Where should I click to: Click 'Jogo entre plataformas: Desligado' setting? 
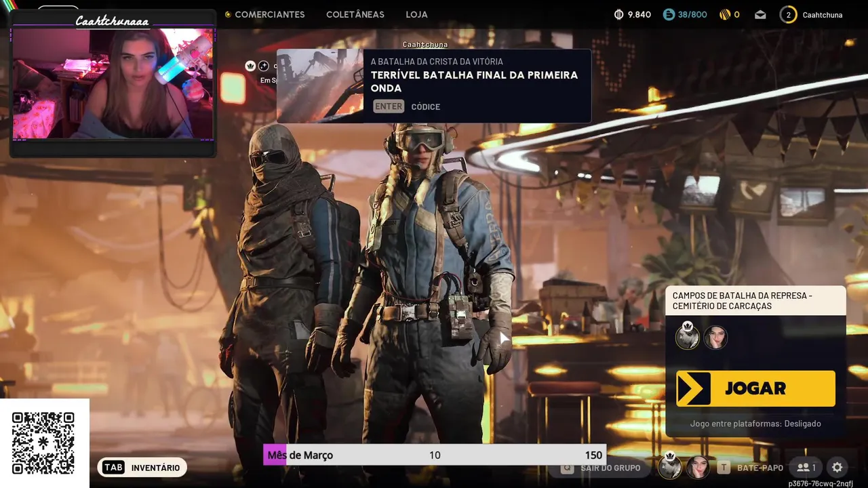(x=755, y=424)
